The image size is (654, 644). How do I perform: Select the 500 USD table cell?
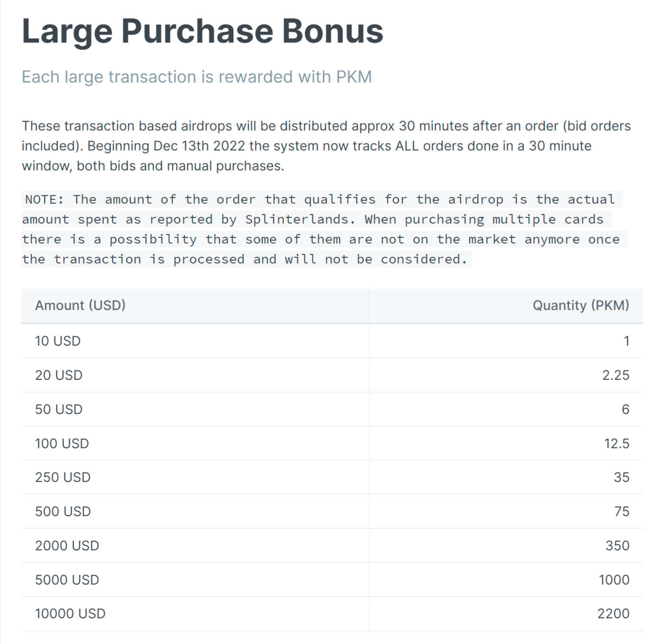tap(195, 511)
